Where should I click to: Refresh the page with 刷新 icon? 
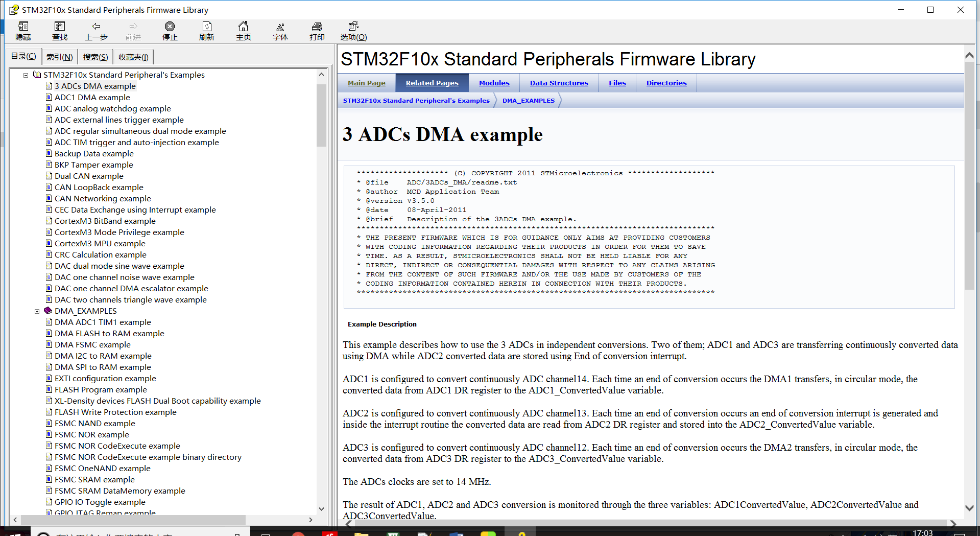pyautogui.click(x=207, y=26)
